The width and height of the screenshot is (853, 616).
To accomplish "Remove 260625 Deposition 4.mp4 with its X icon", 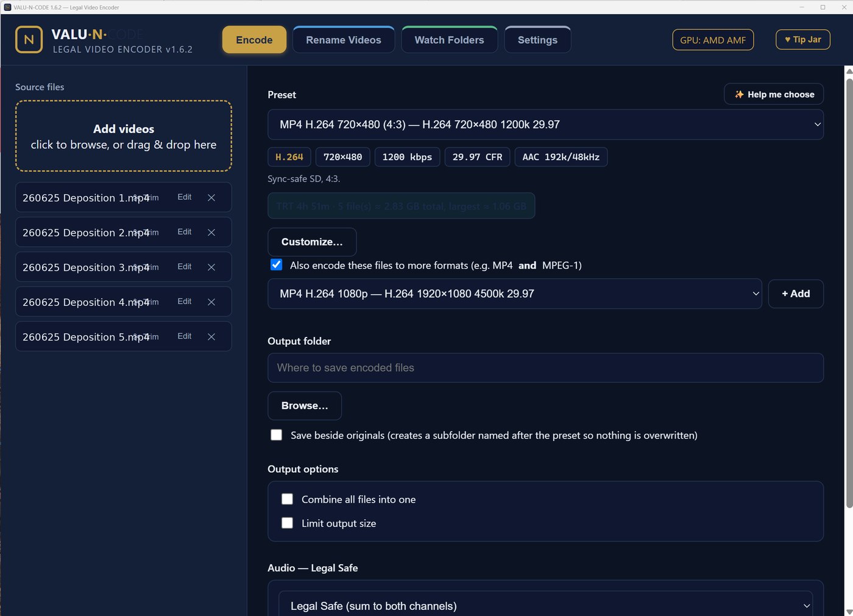I will pos(211,302).
